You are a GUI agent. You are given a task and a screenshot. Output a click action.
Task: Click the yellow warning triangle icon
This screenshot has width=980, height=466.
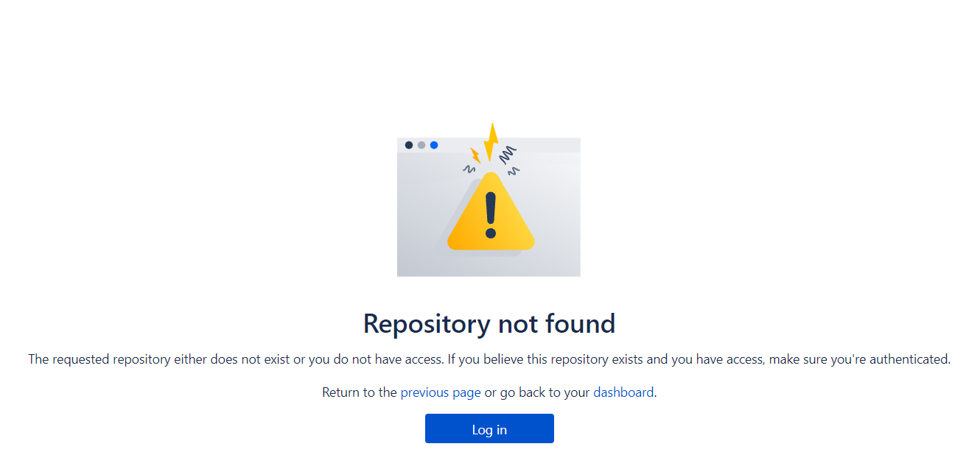pyautogui.click(x=491, y=211)
